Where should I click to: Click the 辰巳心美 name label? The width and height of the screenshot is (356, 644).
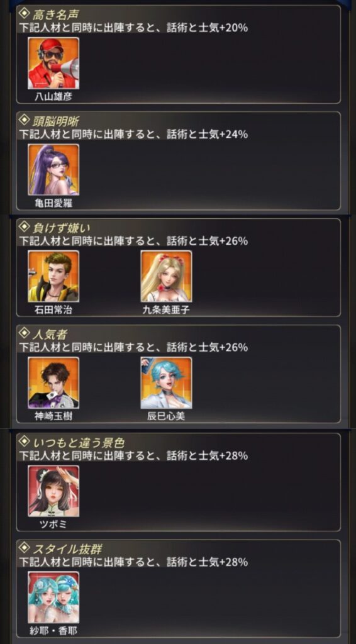pyautogui.click(x=166, y=416)
